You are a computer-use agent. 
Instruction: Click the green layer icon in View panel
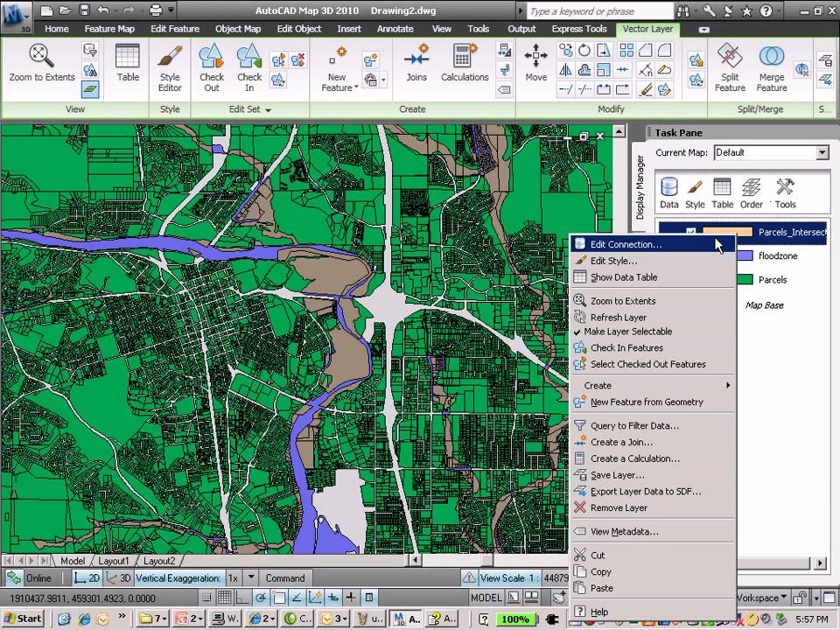90,89
